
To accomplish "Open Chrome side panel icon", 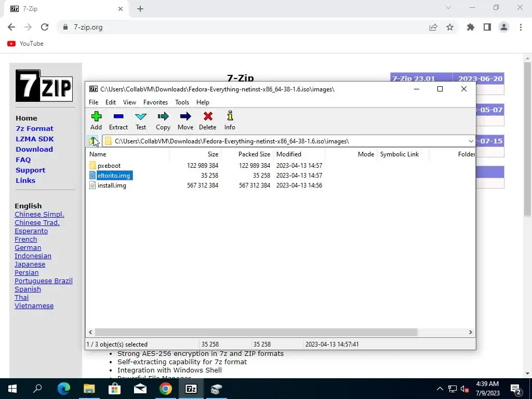I will pos(487,27).
